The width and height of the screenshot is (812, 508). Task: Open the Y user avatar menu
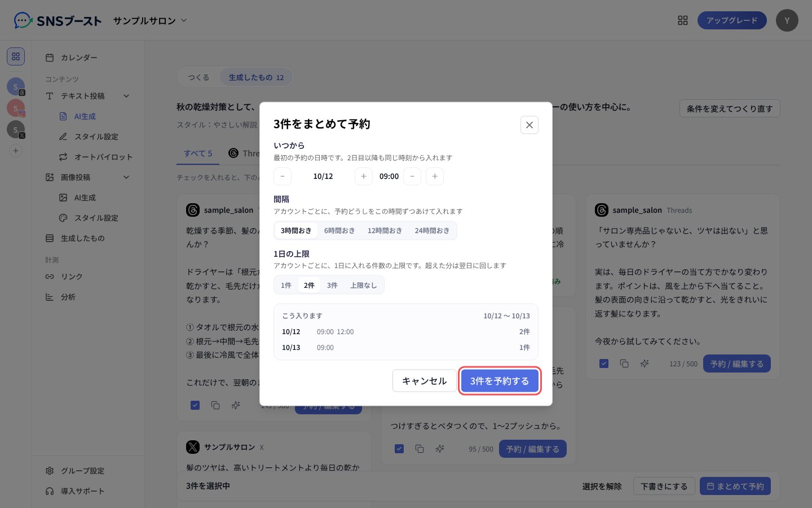pyautogui.click(x=787, y=20)
